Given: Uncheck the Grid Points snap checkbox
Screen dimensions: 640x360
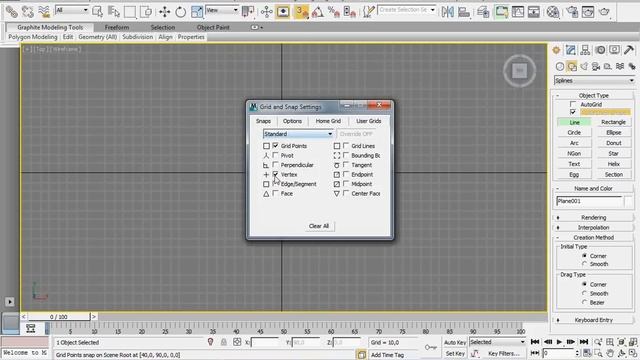Looking at the screenshot, I should [x=276, y=146].
